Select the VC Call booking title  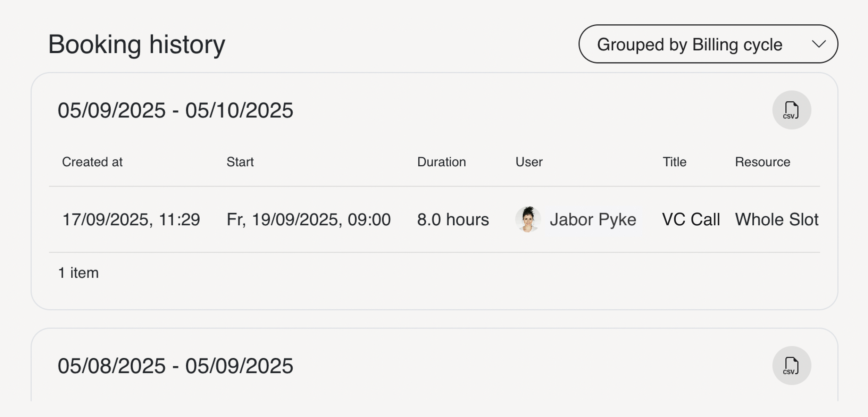691,219
